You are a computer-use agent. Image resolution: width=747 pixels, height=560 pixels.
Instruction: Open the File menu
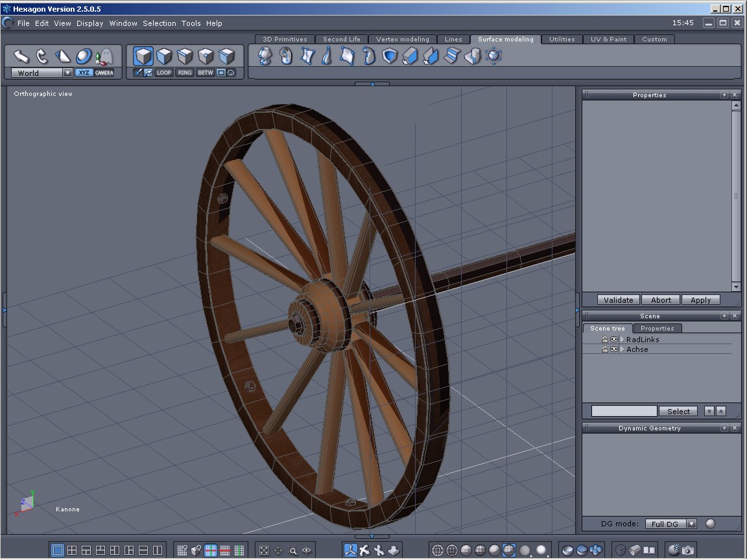click(23, 23)
